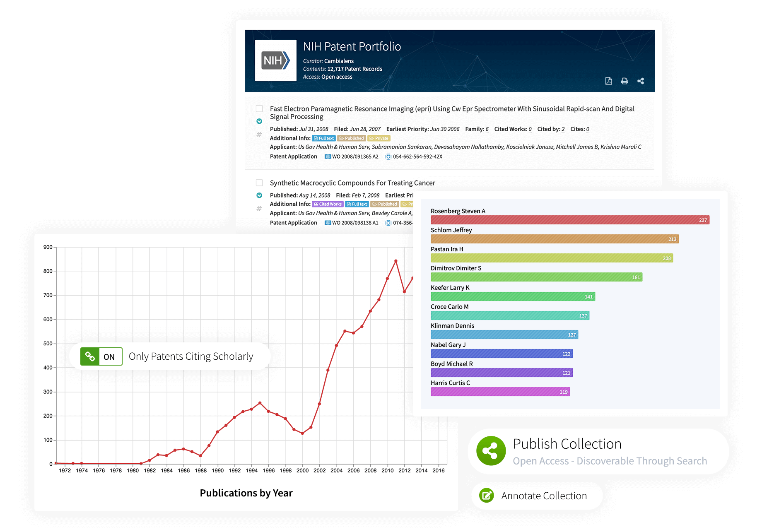Click the NIH logo thumbnail
762x532 pixels.
tap(275, 60)
